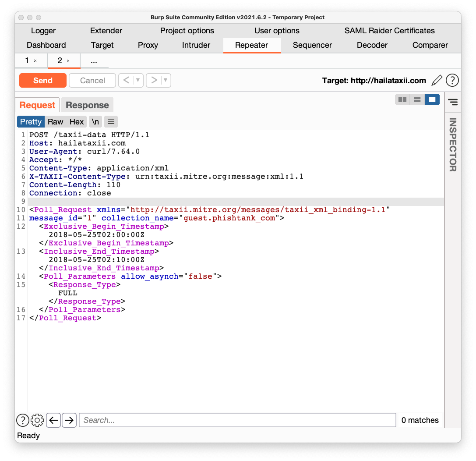Go back in request history
Viewport: 476px width, 461px height.
point(126,81)
